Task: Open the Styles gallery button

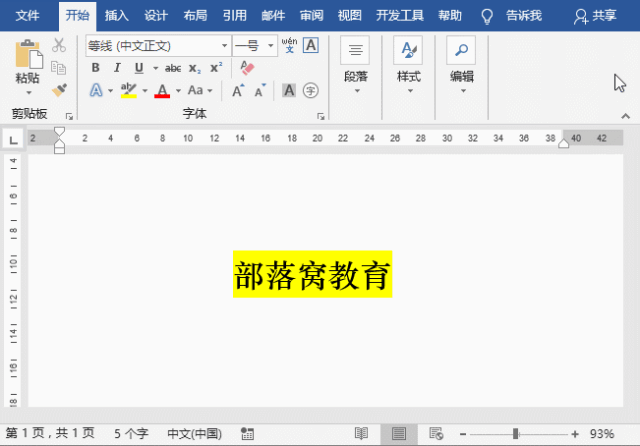Action: (409, 65)
